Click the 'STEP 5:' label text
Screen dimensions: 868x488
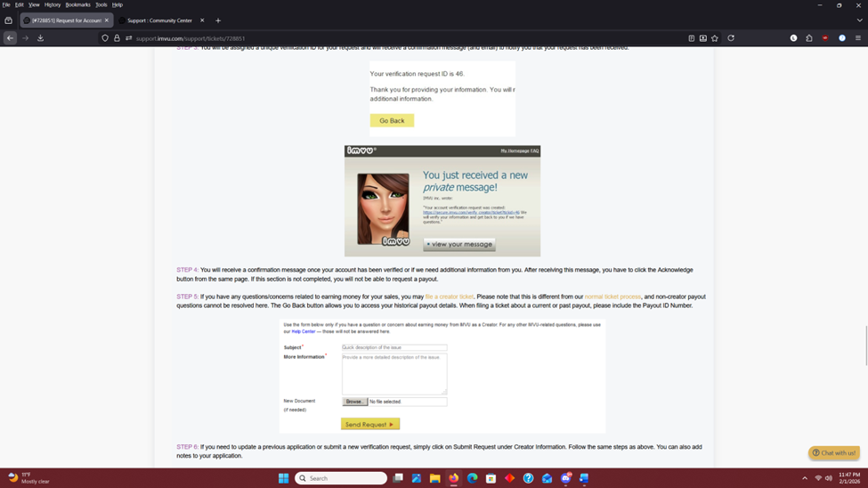click(x=187, y=297)
